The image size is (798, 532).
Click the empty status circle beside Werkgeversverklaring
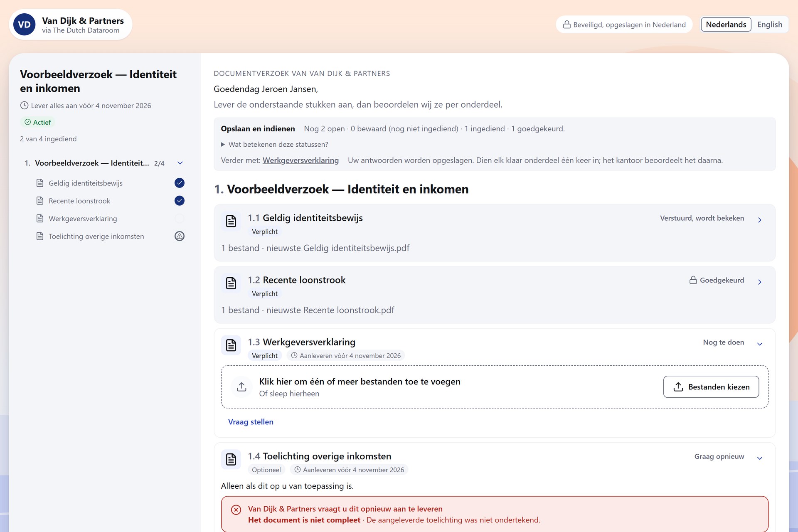click(x=180, y=219)
